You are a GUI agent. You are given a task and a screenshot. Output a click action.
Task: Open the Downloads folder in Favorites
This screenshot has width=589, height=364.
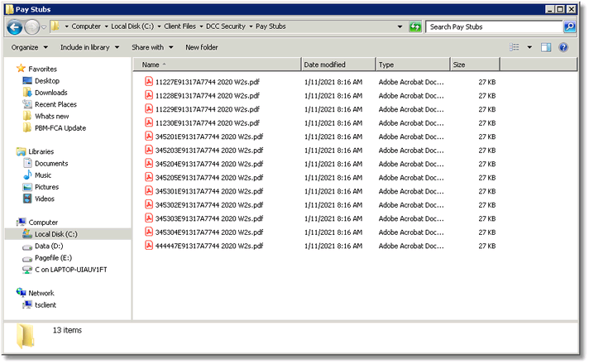click(x=51, y=93)
